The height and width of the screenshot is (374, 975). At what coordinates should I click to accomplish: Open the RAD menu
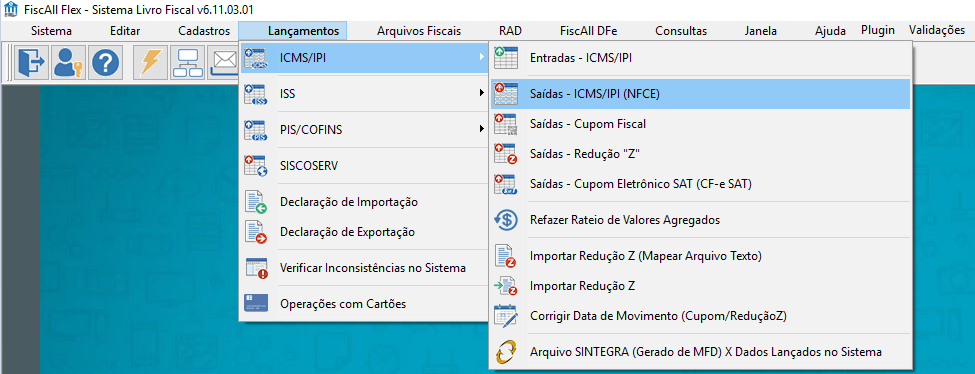coord(511,30)
